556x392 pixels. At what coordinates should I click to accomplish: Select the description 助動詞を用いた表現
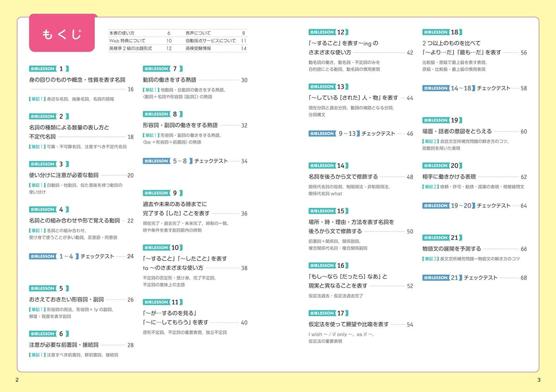[441, 148]
